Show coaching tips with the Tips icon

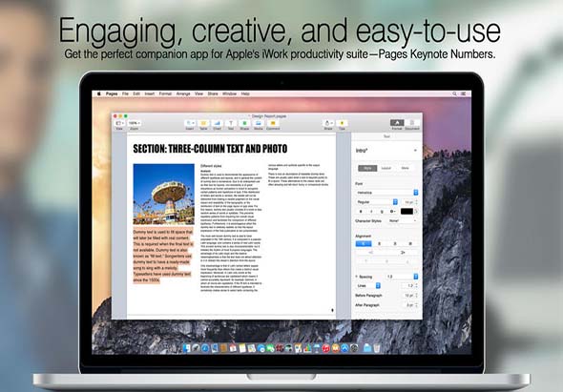342,123
